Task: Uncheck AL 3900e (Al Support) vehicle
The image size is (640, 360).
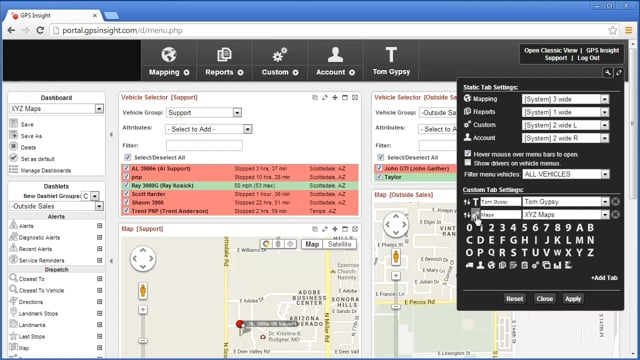Action: click(127, 168)
